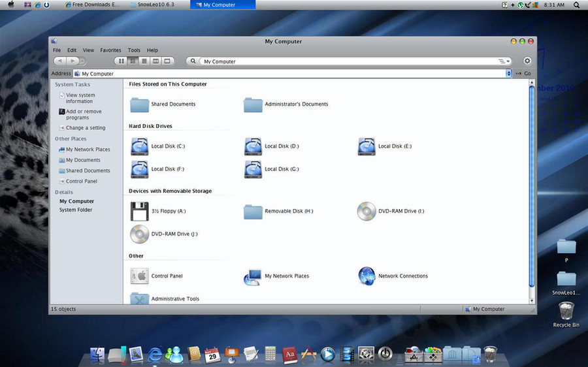Image resolution: width=588 pixels, height=367 pixels.
Task: Open the File menu
Action: [57, 50]
